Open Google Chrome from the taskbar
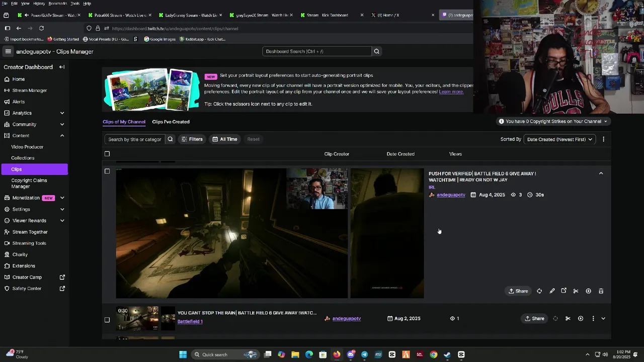This screenshot has width=644, height=362. pyautogui.click(x=434, y=354)
